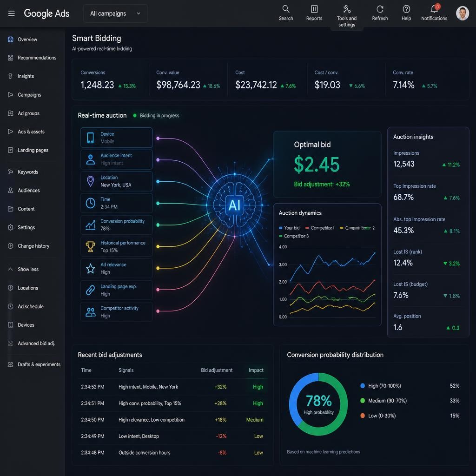Open the Reports icon
The width and height of the screenshot is (476, 476).
tap(314, 9)
